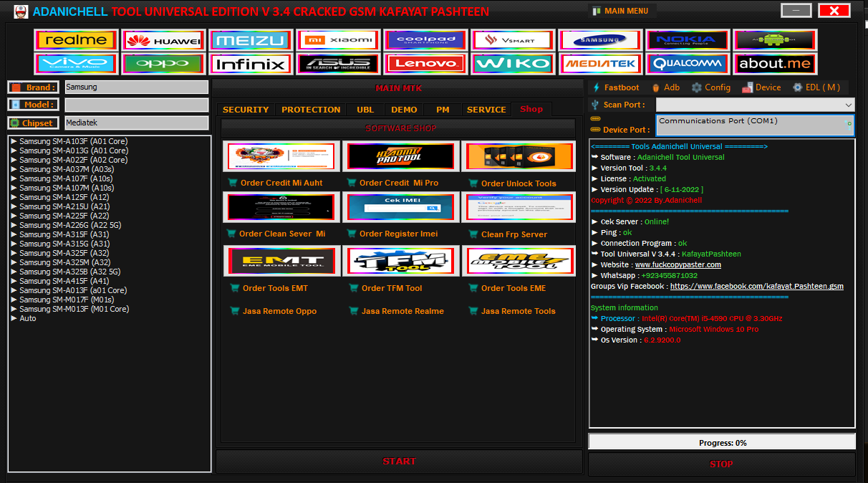Switch to the PM tab
Viewport: 868px width, 483px height.
point(443,110)
